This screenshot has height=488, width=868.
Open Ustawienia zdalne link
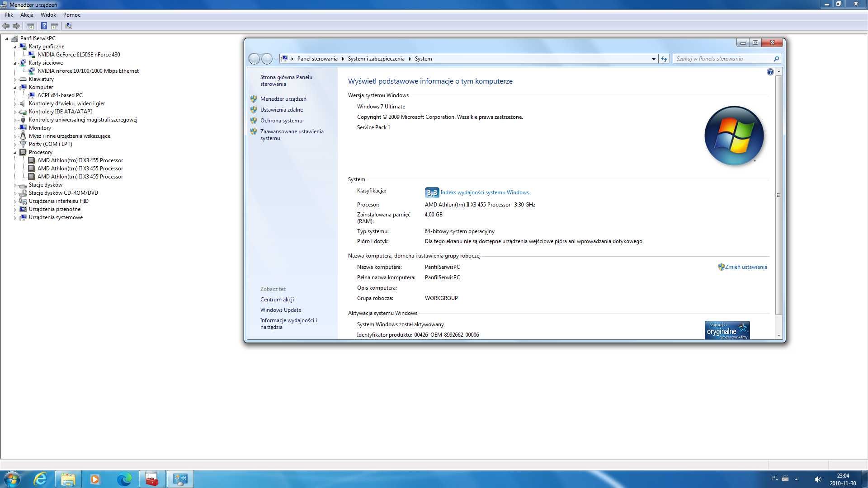281,110
